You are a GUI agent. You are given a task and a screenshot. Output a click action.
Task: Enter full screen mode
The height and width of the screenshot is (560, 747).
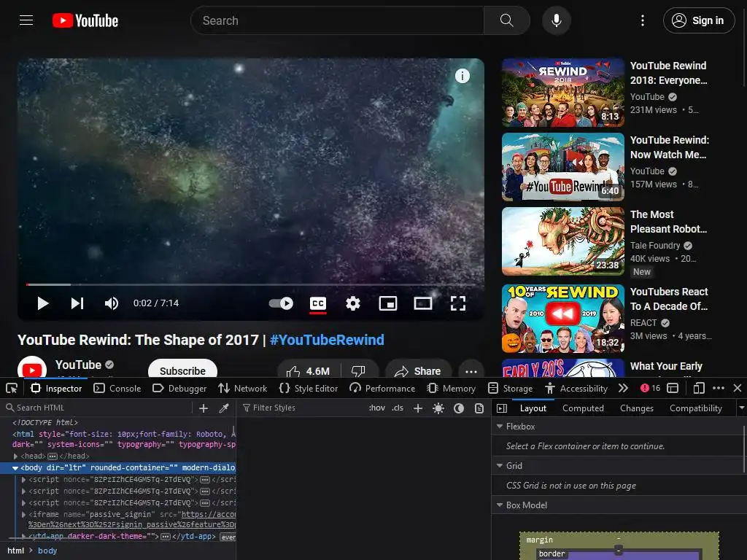458,303
